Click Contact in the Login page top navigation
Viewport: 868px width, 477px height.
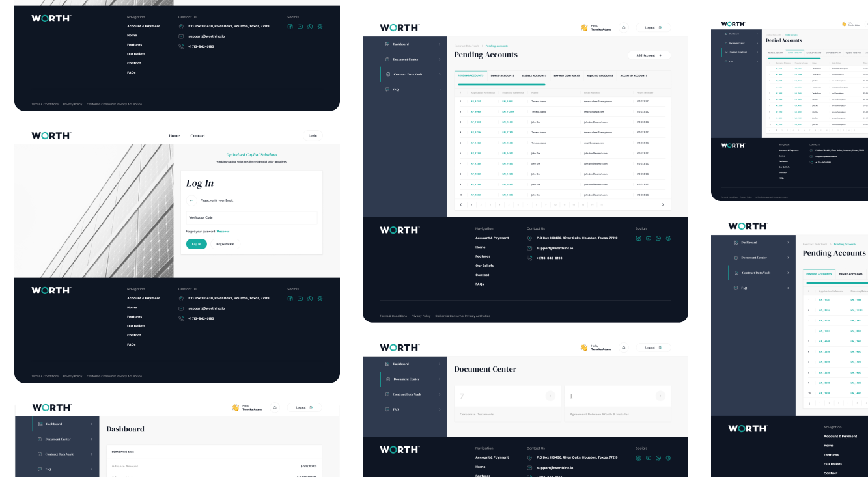[x=197, y=136]
